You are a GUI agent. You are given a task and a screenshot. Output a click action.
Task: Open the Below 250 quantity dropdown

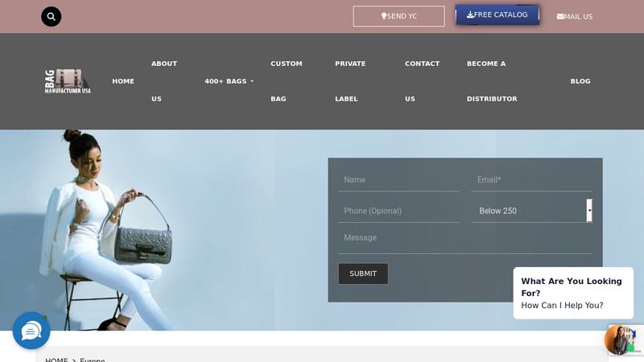[531, 211]
